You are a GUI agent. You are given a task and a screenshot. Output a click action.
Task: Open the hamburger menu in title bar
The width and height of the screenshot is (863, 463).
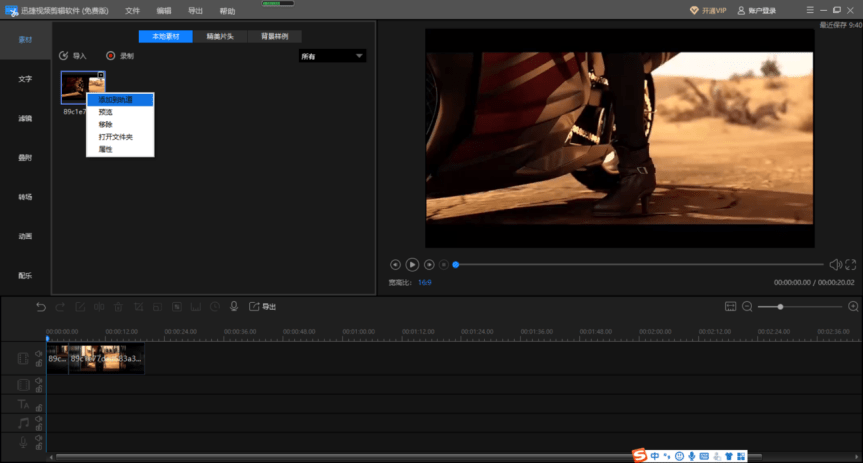pyautogui.click(x=810, y=10)
